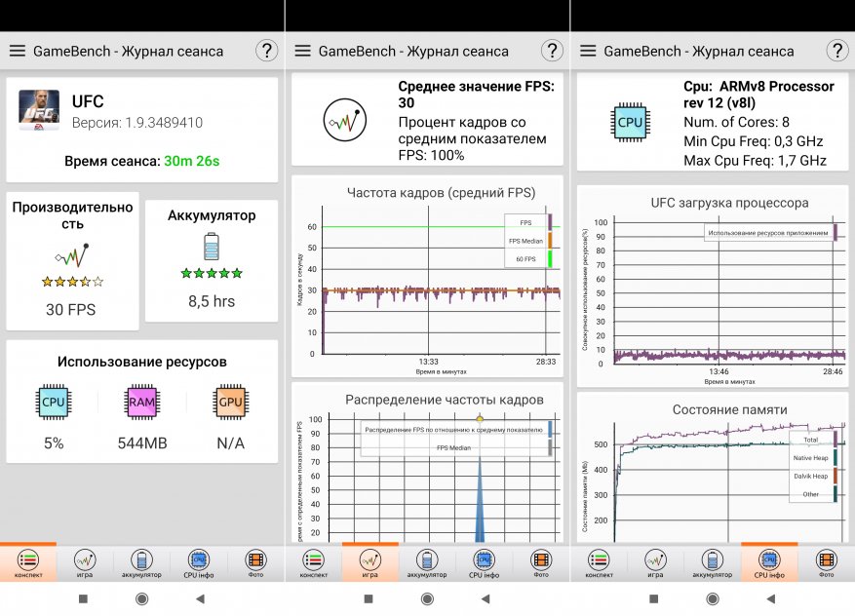Tap RAM chip icon showing 544MB
Screen dimensions: 855x616
tap(141, 402)
